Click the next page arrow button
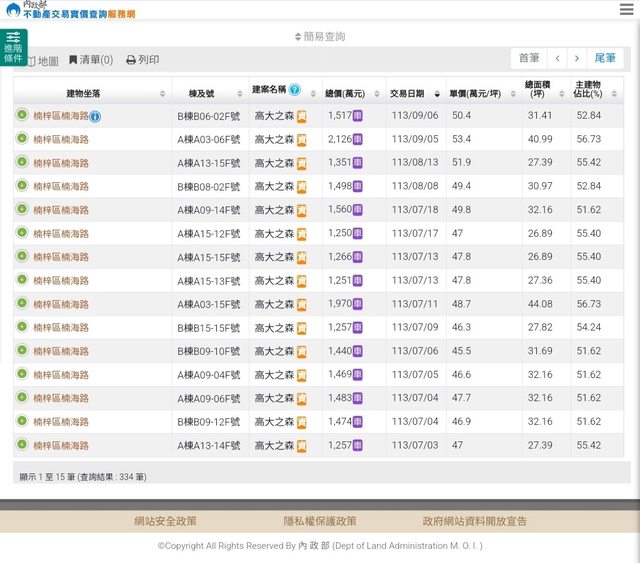The image size is (640, 563). (x=577, y=59)
